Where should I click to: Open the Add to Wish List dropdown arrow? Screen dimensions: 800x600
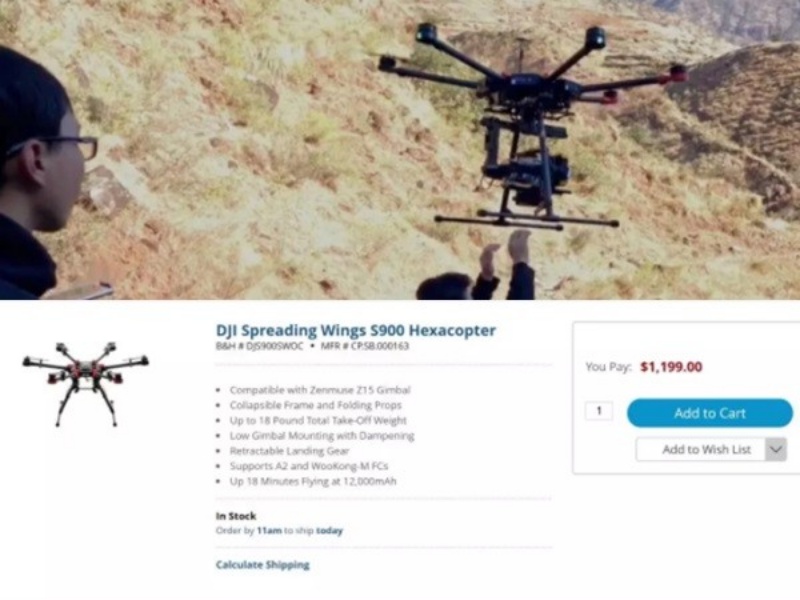tap(776, 449)
